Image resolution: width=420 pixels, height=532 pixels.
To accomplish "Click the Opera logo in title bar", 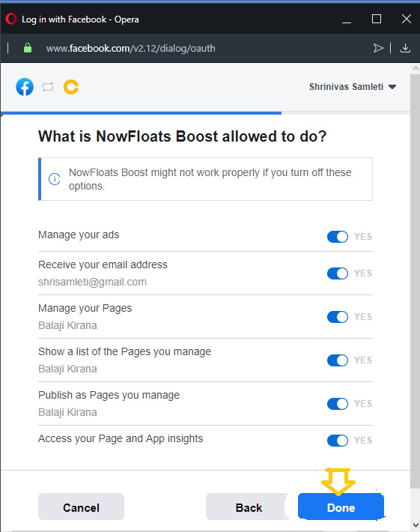I will (10, 19).
